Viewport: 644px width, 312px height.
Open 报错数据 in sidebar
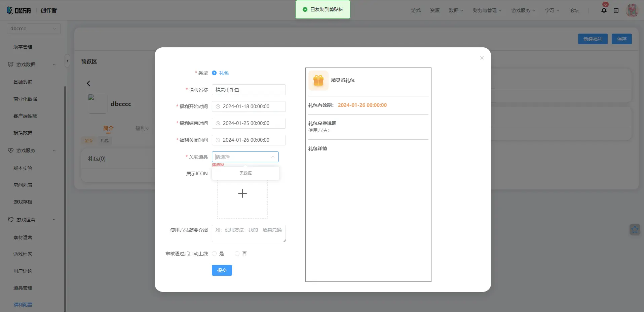[23, 133]
